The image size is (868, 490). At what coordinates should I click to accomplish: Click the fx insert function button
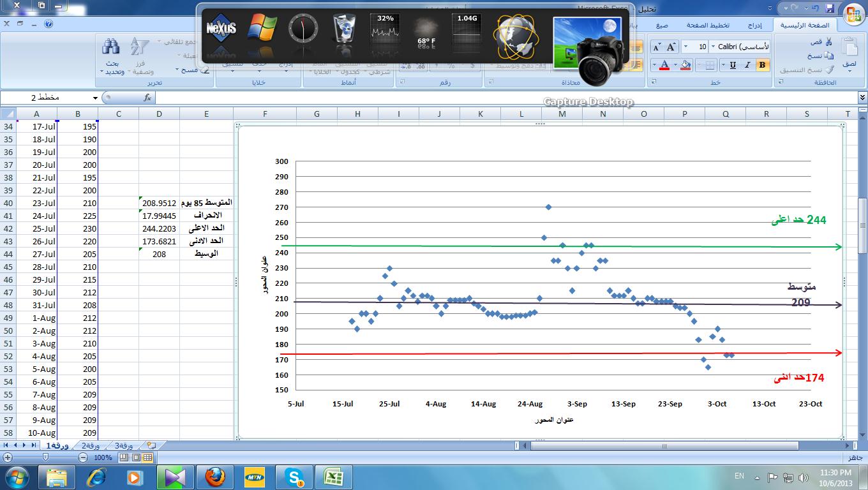pyautogui.click(x=147, y=98)
